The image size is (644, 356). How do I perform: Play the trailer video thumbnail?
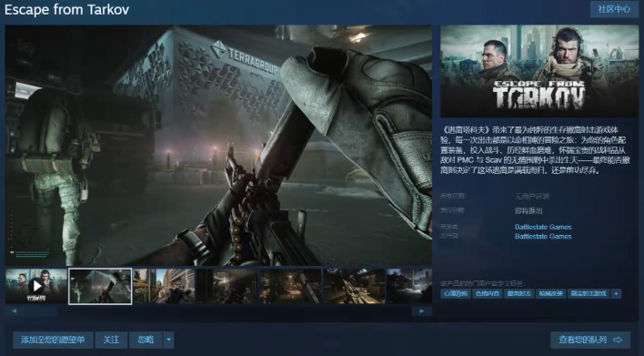point(36,286)
